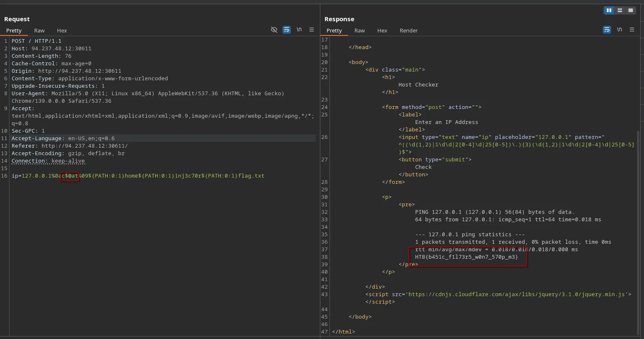Switch to the Request Pretty tab
Image resolution: width=644 pixels, height=339 pixels.
[14, 31]
